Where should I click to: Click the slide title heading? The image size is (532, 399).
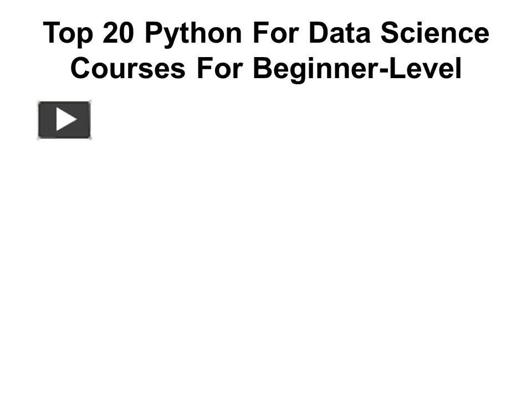click(266, 51)
